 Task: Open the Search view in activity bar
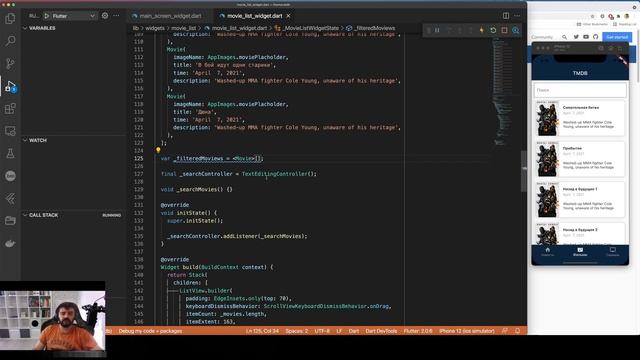[10, 40]
